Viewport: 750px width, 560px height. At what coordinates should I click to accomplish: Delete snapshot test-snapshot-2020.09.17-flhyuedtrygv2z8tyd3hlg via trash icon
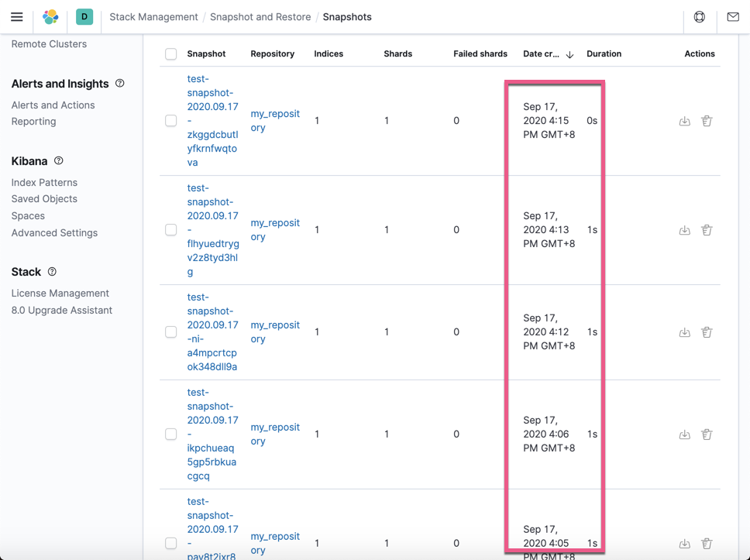click(707, 230)
